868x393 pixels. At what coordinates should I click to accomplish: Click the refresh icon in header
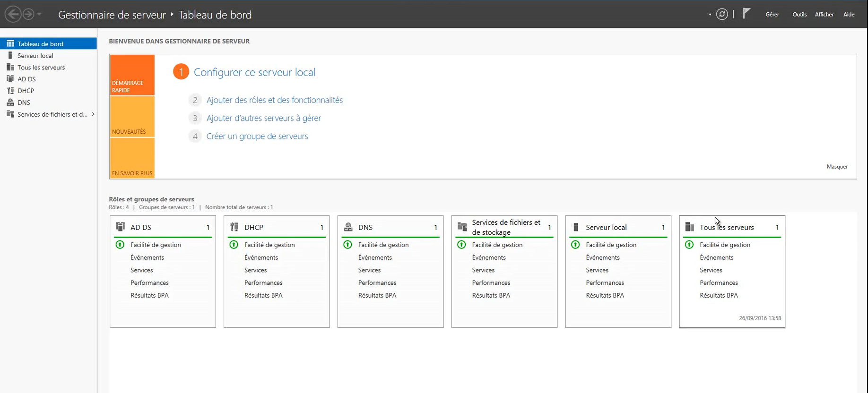pyautogui.click(x=722, y=14)
